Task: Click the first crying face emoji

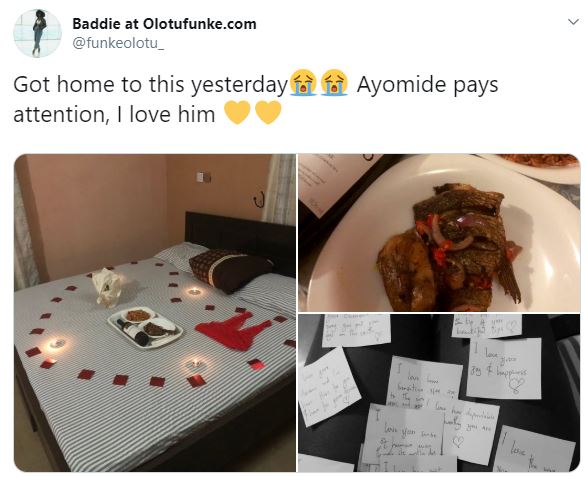Action: 303,83
